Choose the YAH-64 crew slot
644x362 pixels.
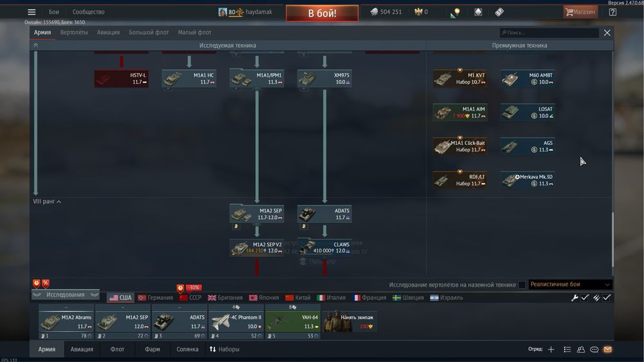(292, 321)
